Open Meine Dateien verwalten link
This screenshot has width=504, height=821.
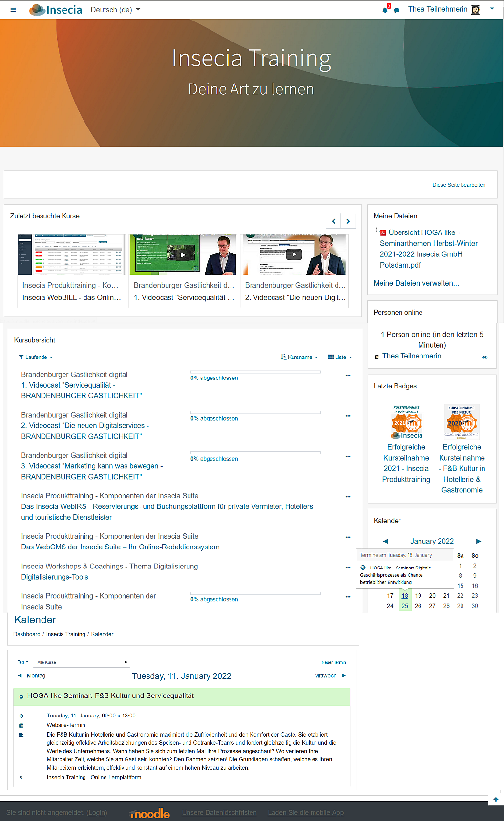click(416, 283)
